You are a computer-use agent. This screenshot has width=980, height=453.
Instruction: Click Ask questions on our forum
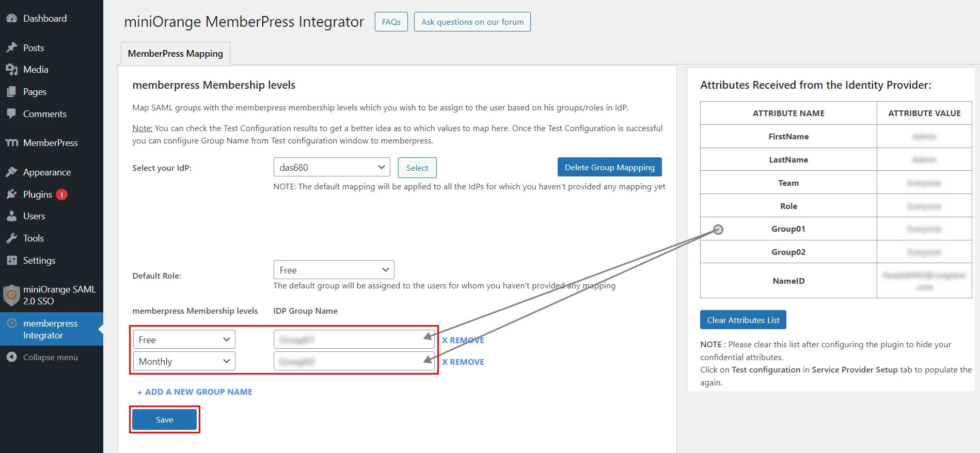(x=472, y=22)
